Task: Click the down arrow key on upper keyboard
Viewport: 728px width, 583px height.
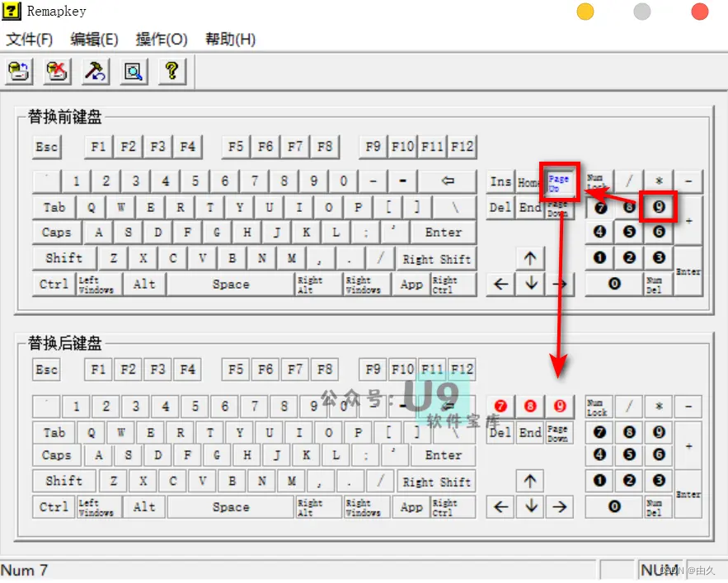Action: pyautogui.click(x=530, y=284)
